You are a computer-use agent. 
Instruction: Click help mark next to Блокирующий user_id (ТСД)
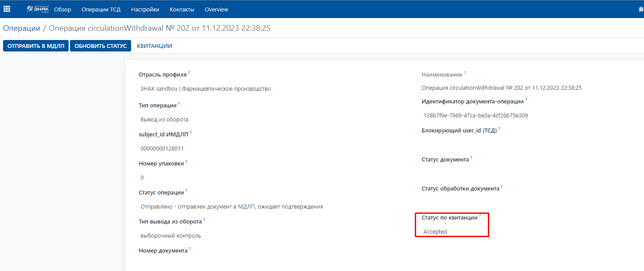(x=499, y=128)
